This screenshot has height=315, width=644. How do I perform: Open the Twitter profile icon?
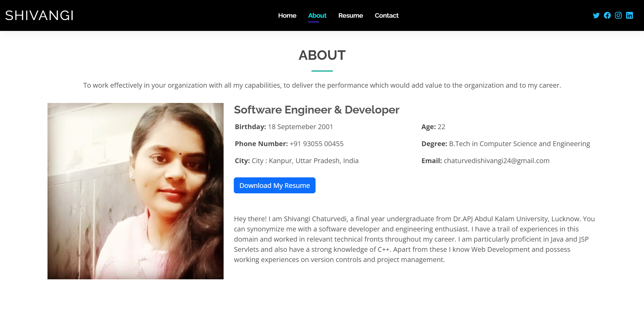596,16
